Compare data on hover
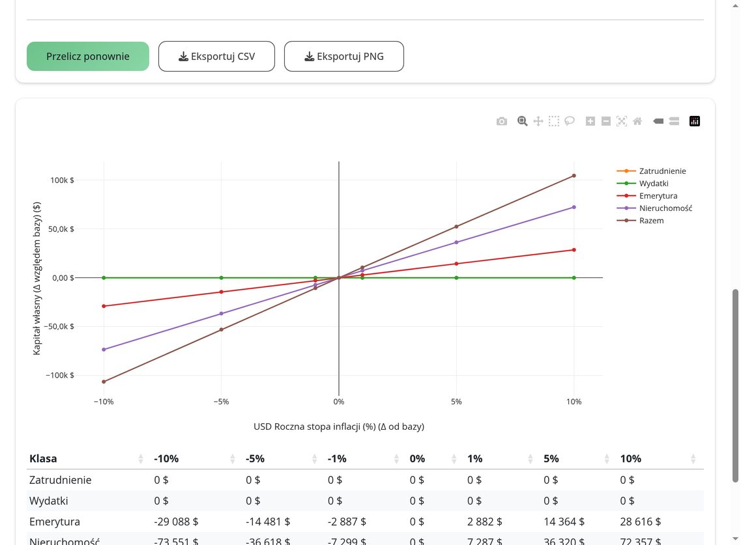Image resolution: width=756 pixels, height=545 pixels. pyautogui.click(x=674, y=121)
